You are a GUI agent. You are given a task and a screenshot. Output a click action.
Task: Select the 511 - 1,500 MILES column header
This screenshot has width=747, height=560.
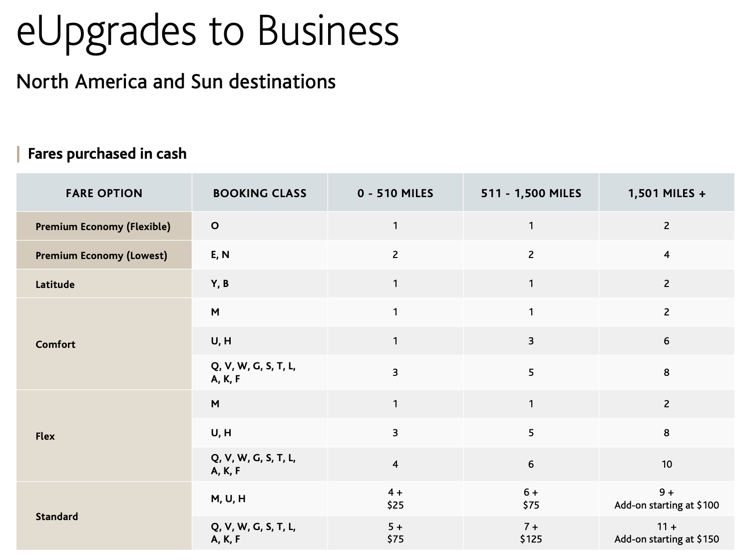pyautogui.click(x=531, y=193)
